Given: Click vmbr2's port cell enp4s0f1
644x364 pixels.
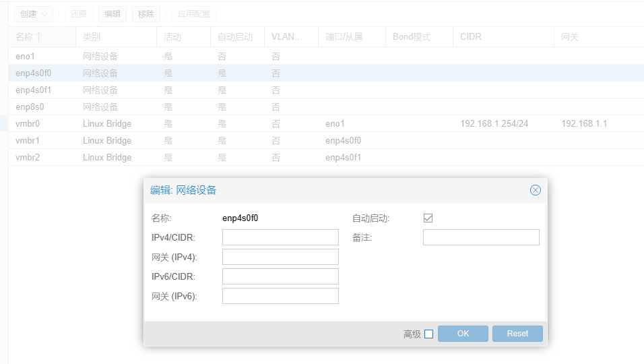Looking at the screenshot, I should point(343,157).
